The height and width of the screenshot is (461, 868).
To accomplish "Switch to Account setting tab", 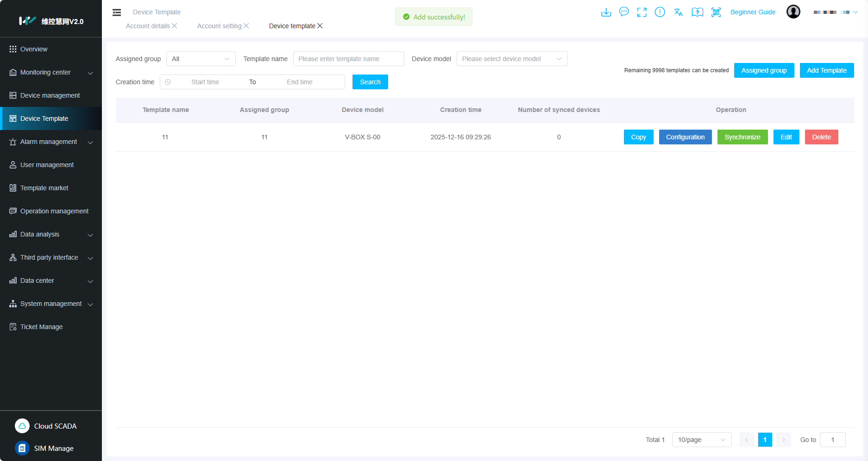I will click(219, 26).
